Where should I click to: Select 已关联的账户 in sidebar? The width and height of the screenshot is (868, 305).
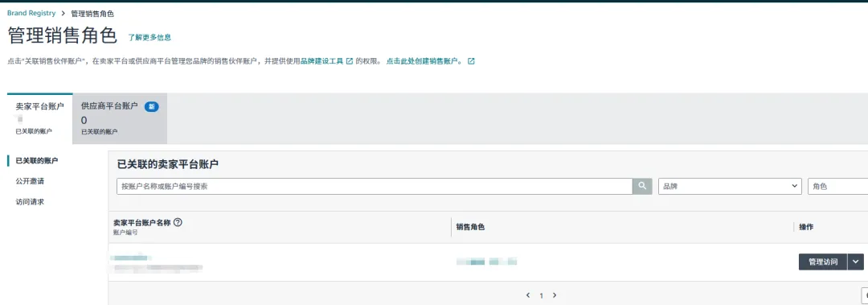click(x=37, y=161)
